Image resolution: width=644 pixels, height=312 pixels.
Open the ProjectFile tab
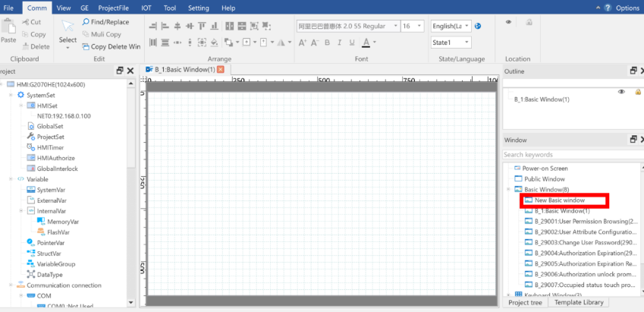pos(114,8)
